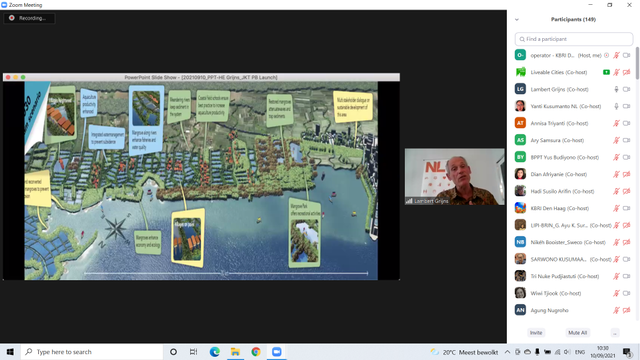
Task: Open Google Chrome from the taskbar
Action: [x=256, y=352]
